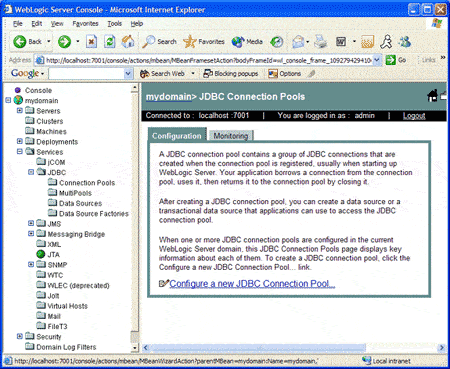The height and width of the screenshot is (369, 450).
Task: Click the Google search input field
Action: click(x=86, y=74)
